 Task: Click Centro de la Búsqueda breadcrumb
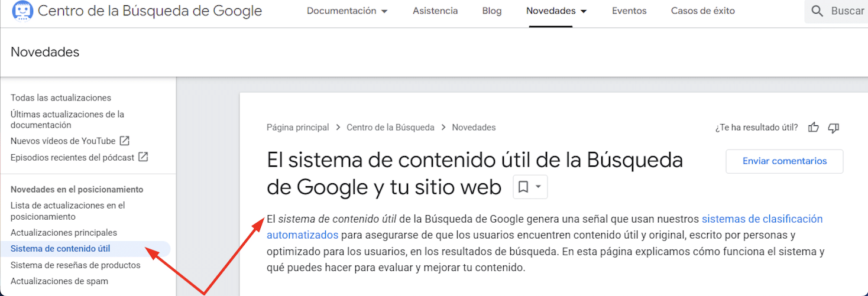point(390,127)
